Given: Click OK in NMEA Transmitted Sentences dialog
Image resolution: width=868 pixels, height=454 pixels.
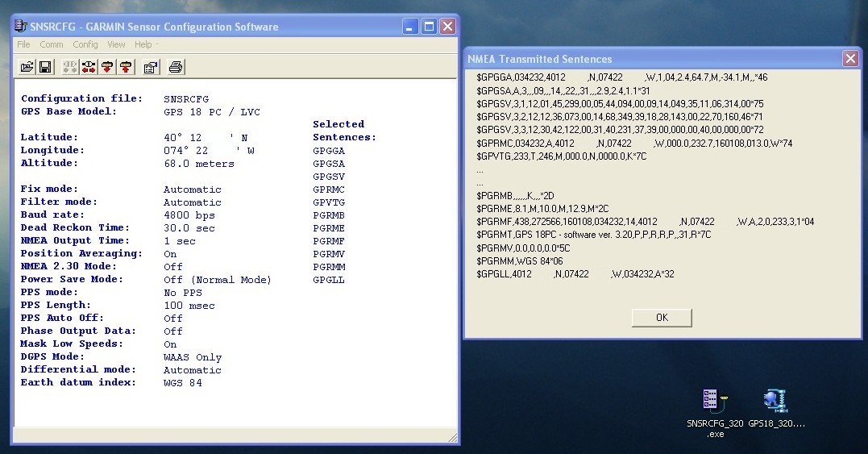Looking at the screenshot, I should [662, 318].
